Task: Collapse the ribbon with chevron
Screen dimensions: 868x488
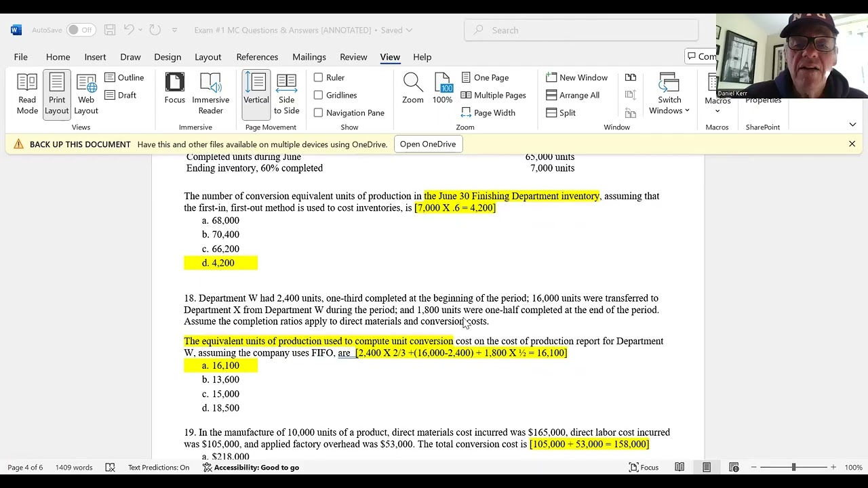Action: (x=852, y=125)
